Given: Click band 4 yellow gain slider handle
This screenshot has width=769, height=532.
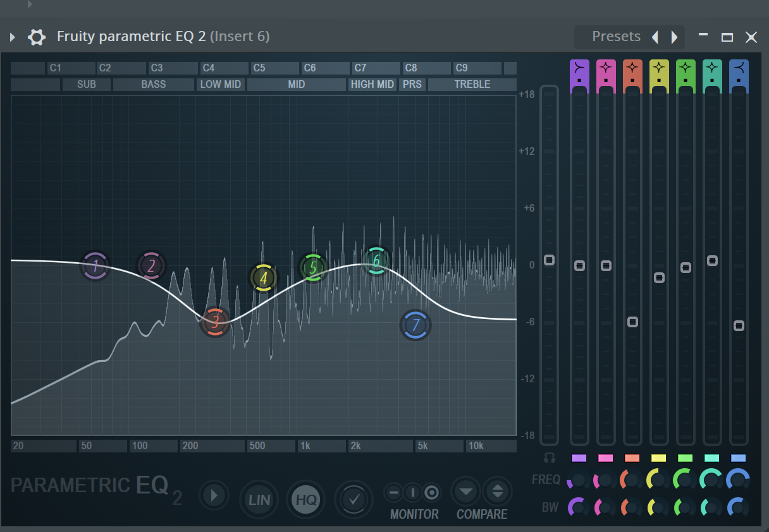Looking at the screenshot, I should 659,277.
